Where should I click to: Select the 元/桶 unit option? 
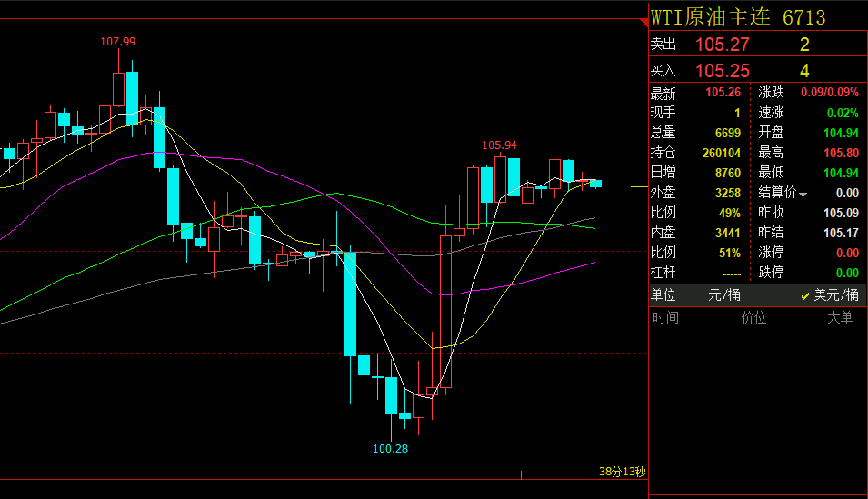click(724, 295)
